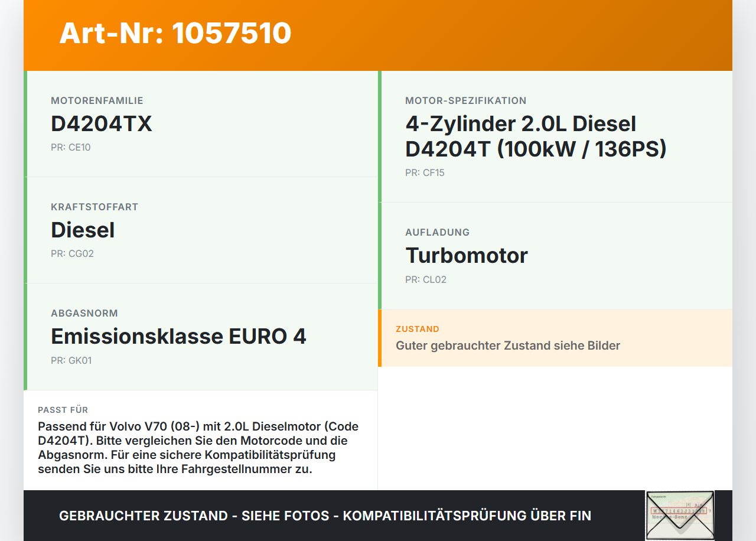Screen dimensions: 756x541
Task: Click the KRAFTSTOFFART label
Action: (x=94, y=207)
